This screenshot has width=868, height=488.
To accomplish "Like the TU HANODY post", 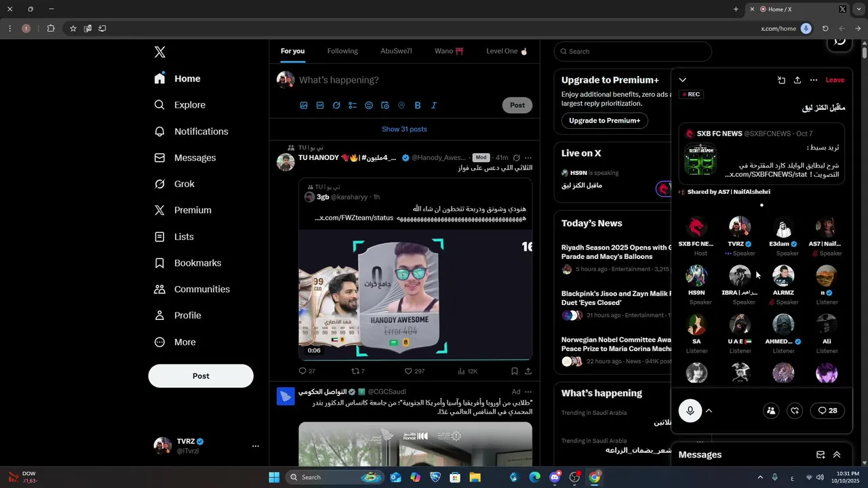I will [414, 371].
